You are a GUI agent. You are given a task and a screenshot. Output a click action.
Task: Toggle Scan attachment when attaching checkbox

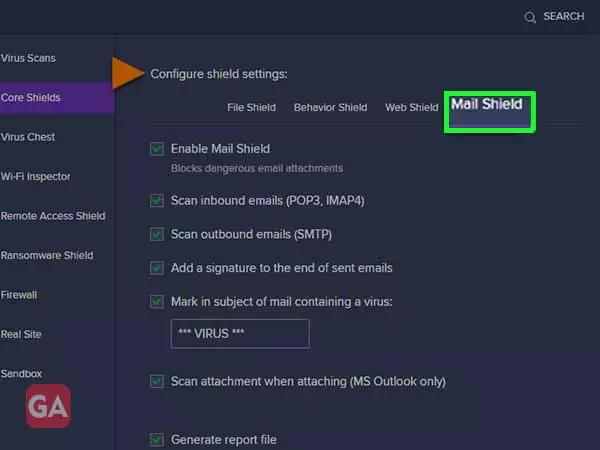[x=157, y=382]
